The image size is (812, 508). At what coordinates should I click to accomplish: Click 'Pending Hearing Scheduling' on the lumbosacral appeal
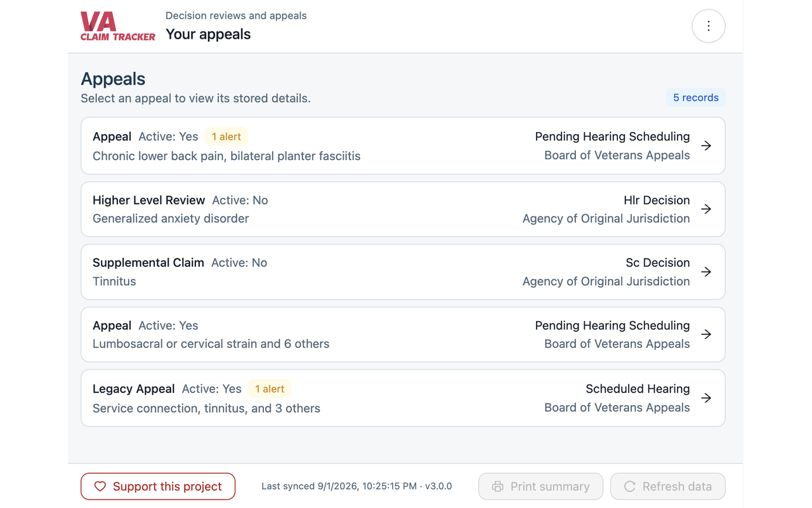coord(612,325)
